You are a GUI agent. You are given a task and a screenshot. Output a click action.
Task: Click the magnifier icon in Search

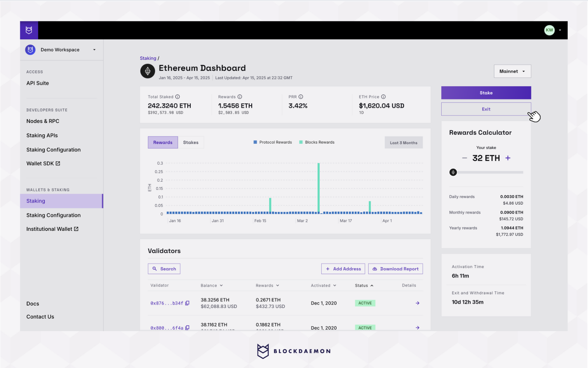pyautogui.click(x=155, y=269)
